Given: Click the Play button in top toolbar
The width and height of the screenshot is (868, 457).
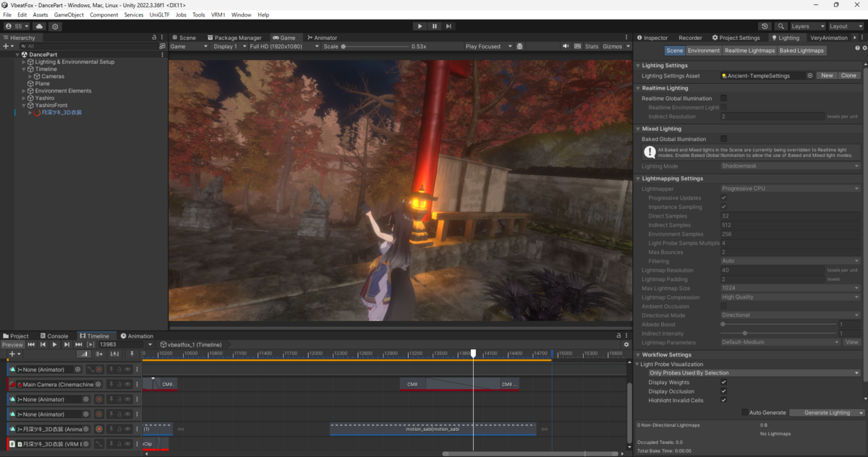Looking at the screenshot, I should tap(420, 26).
